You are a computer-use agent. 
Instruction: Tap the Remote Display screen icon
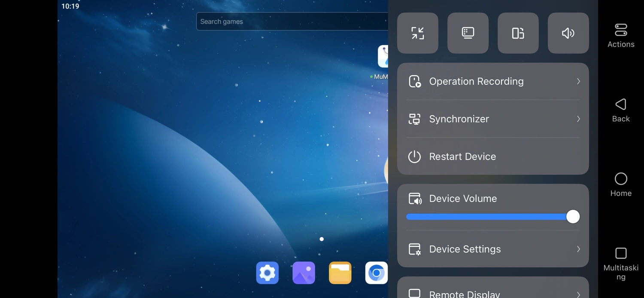(415, 293)
